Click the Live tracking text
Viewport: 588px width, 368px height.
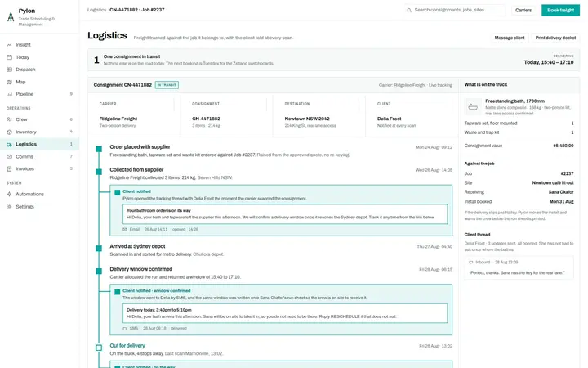pos(440,85)
